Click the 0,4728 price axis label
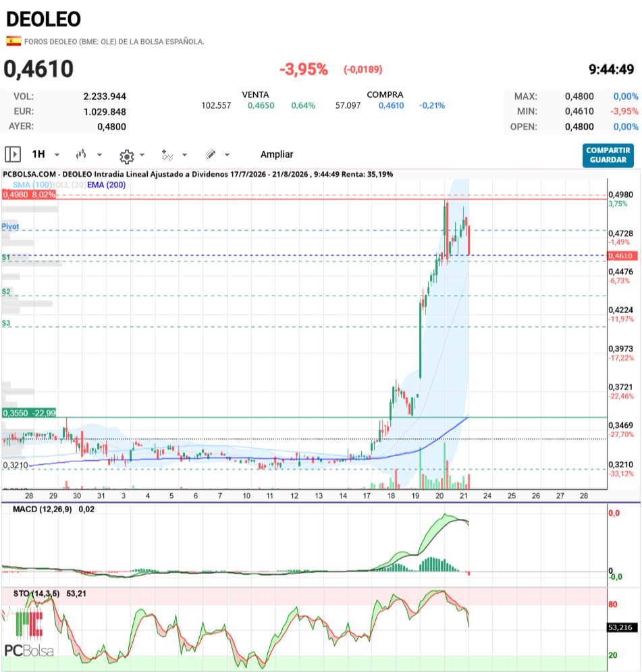The width and height of the screenshot is (642, 672). point(620,233)
